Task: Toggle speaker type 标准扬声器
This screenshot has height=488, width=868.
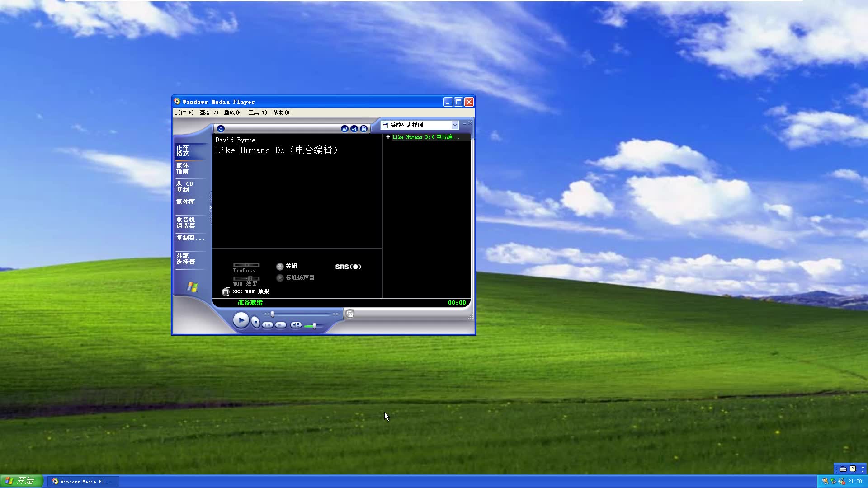Action: (x=280, y=278)
